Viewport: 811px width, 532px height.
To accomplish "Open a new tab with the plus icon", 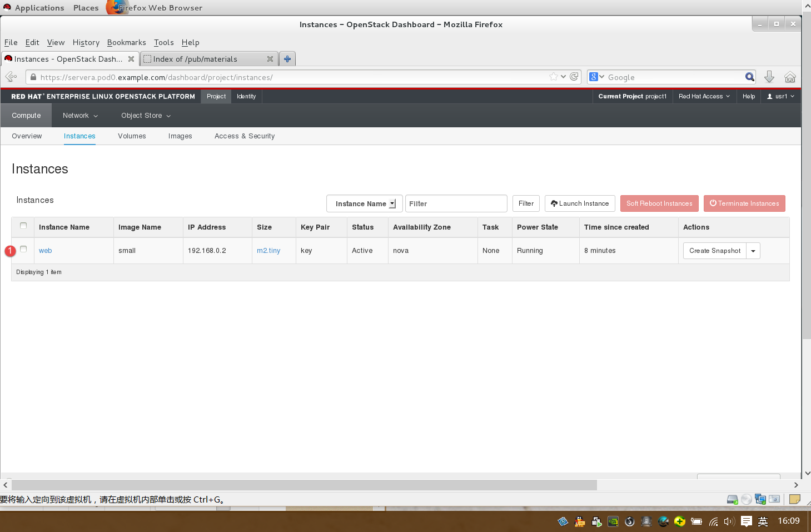I will pos(287,59).
